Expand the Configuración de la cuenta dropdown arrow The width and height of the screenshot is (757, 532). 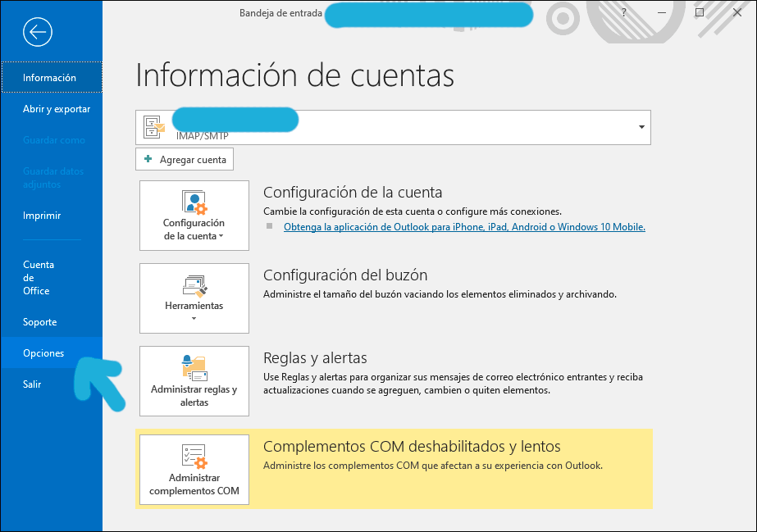221,236
